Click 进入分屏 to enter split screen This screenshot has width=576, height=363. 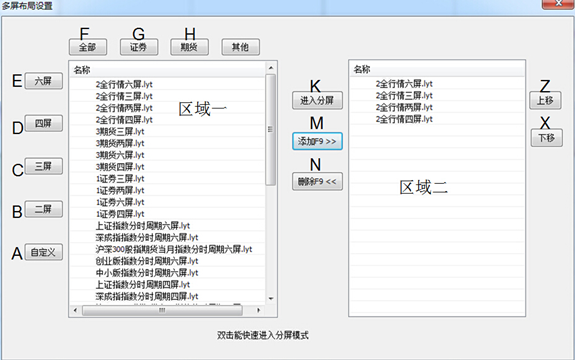317,100
